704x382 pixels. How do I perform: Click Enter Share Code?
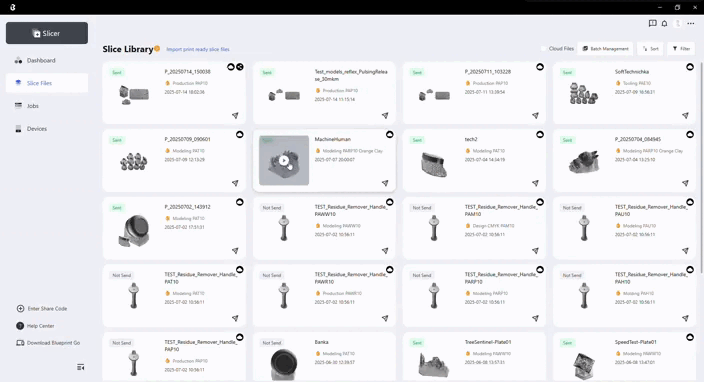42,308
